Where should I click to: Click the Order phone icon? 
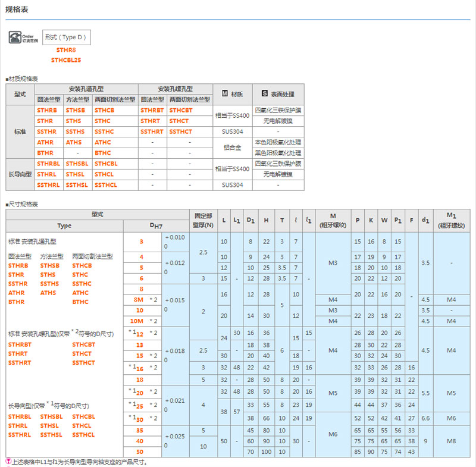15,37
